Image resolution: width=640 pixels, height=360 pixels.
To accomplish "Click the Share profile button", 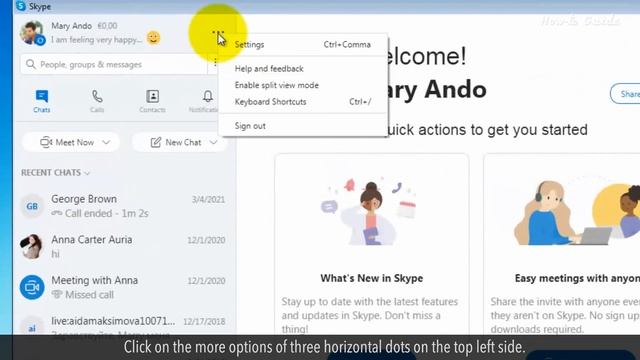I will (x=625, y=94).
